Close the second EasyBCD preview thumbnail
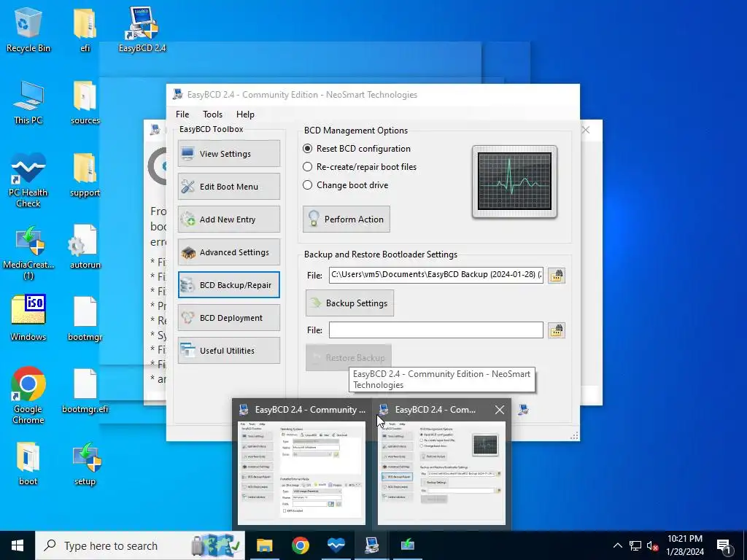The width and height of the screenshot is (747, 560). (499, 410)
